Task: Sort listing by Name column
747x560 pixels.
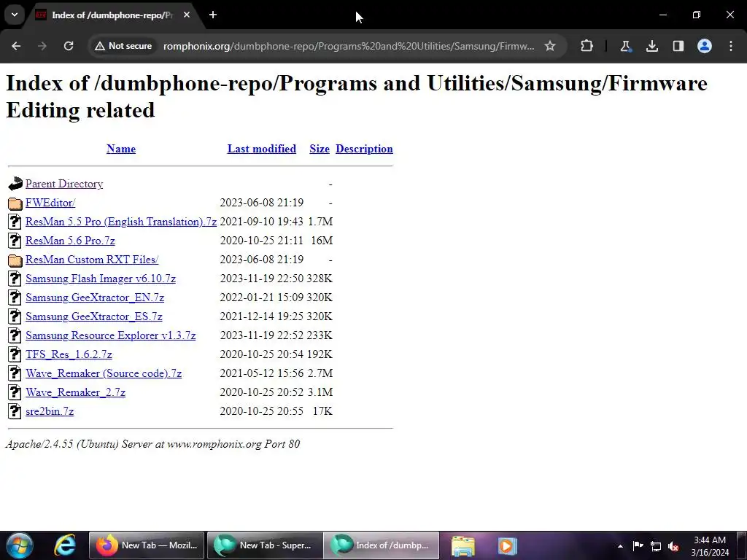Action: click(121, 149)
